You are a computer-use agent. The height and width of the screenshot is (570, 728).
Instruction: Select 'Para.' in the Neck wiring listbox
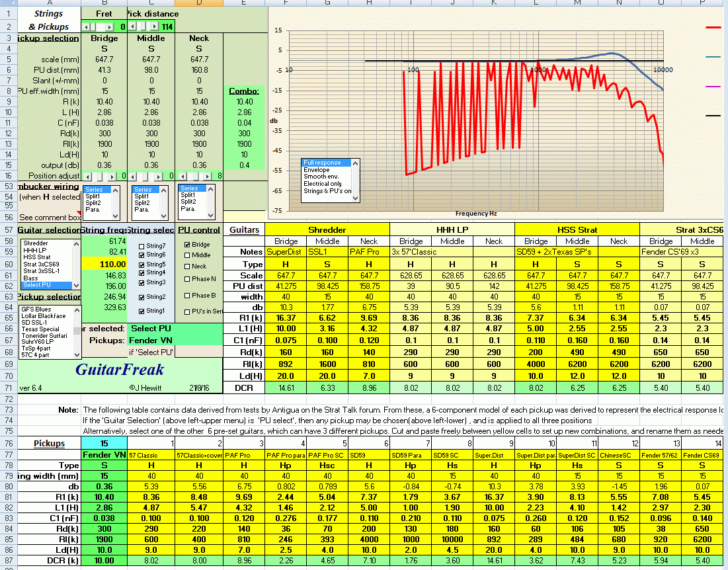(x=188, y=208)
